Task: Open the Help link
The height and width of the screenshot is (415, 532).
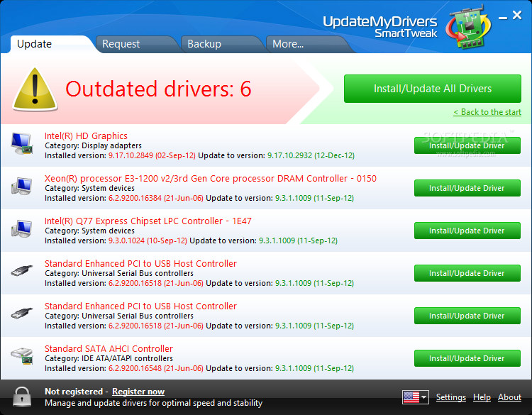Action: 482,397
